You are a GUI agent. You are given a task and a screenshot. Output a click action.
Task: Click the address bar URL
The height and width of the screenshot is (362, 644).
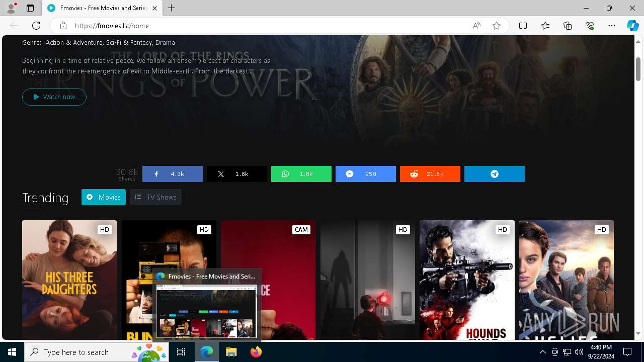click(112, 26)
